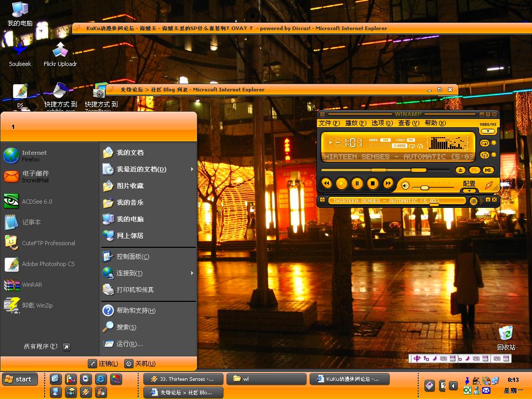Toggle Winamp shuffle button
Image resolution: width=532 pixels, height=399 pixels.
[x=485, y=155]
